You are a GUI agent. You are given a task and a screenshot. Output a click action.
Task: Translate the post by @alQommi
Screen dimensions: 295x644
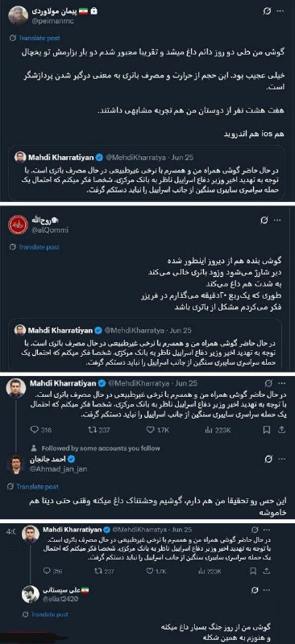click(x=35, y=247)
